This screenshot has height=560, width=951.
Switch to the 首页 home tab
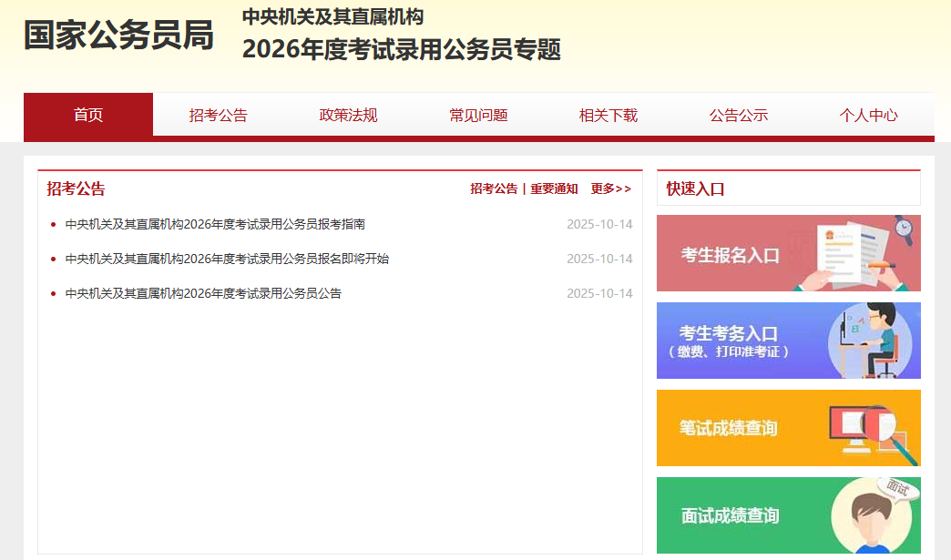point(87,115)
